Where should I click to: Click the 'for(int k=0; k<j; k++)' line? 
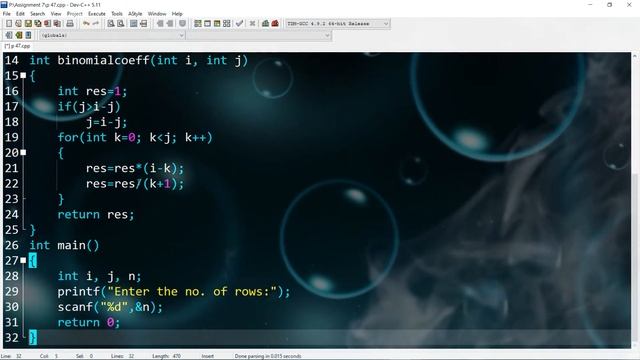pos(135,137)
